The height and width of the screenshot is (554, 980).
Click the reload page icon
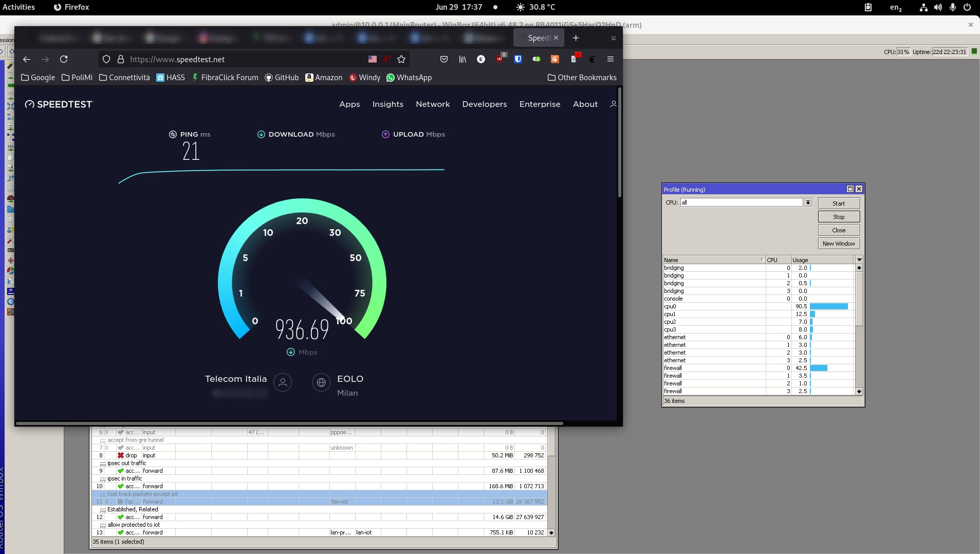pyautogui.click(x=64, y=59)
